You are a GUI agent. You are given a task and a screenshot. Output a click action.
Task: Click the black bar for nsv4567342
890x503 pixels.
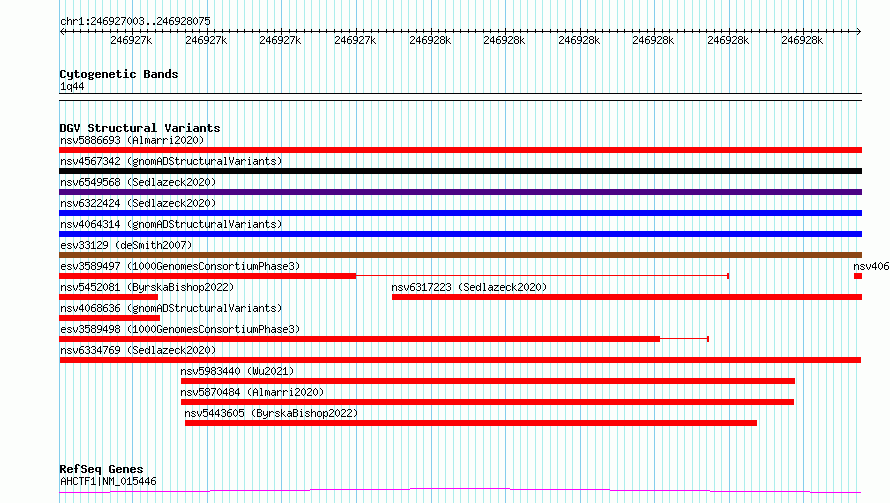(x=460, y=171)
